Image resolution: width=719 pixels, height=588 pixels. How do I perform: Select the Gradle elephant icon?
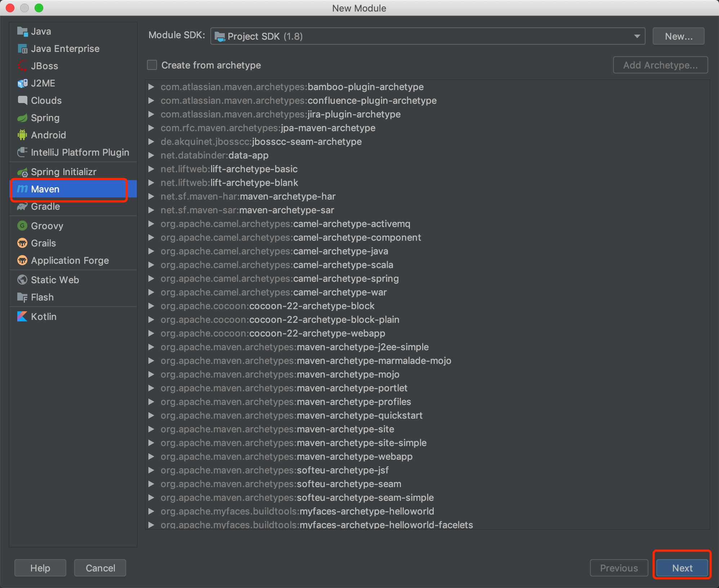coord(22,206)
